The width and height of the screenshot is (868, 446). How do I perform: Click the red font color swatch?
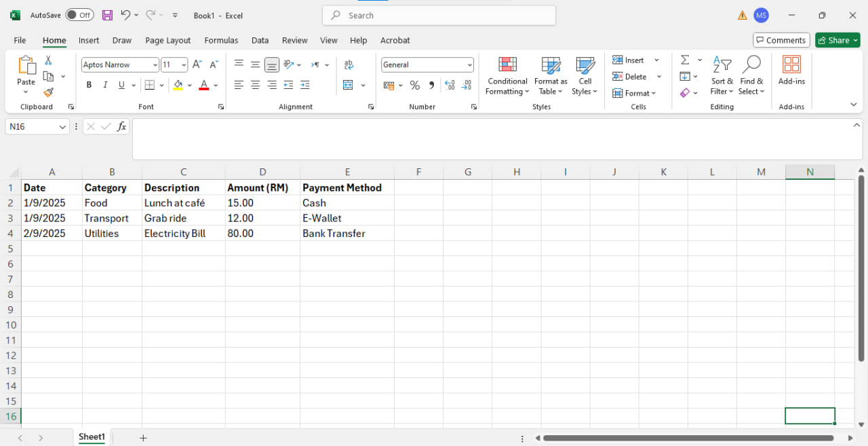click(204, 85)
